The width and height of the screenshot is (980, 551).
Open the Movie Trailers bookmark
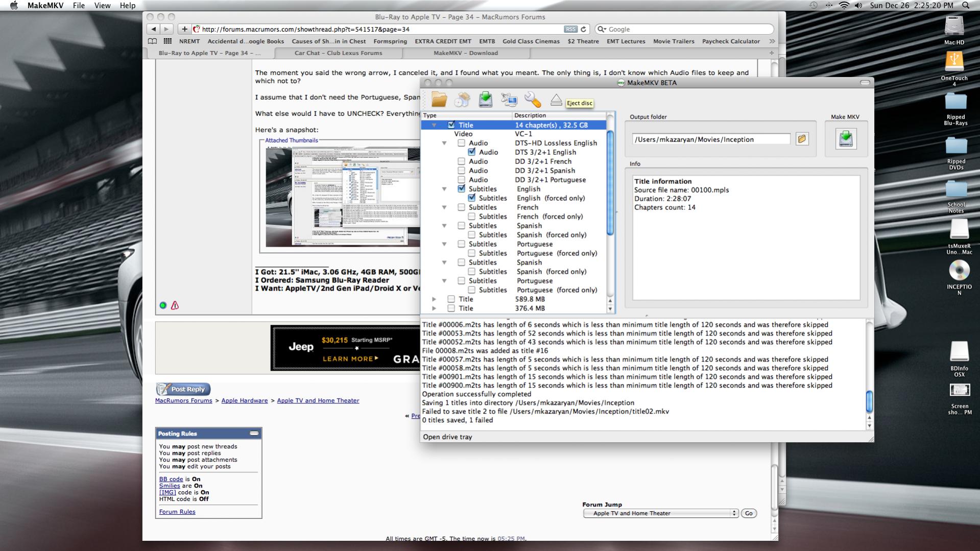[x=674, y=41]
